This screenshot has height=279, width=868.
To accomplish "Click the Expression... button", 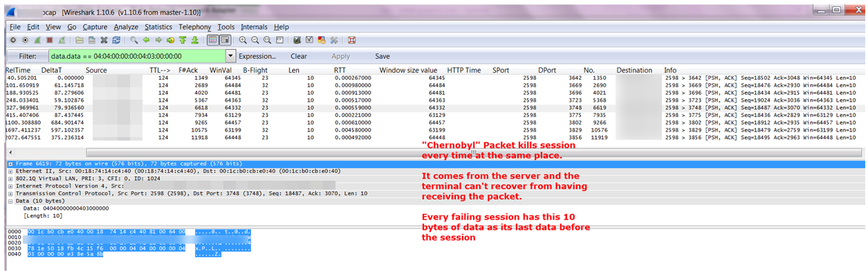I will coord(257,56).
